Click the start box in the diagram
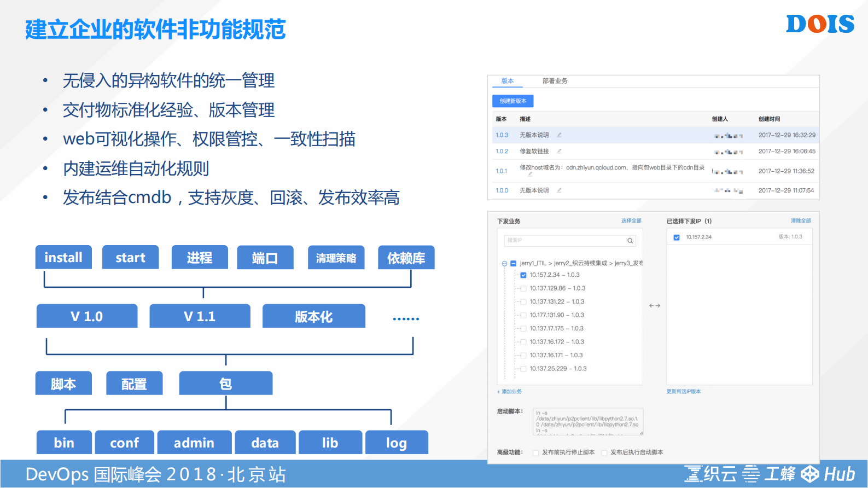868x488 pixels. point(130,257)
